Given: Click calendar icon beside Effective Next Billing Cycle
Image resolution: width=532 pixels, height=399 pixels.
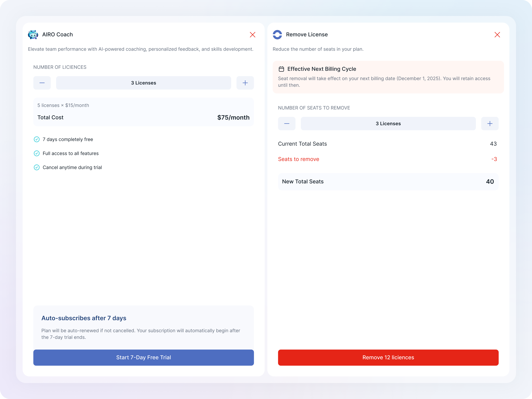Looking at the screenshot, I should (x=281, y=69).
